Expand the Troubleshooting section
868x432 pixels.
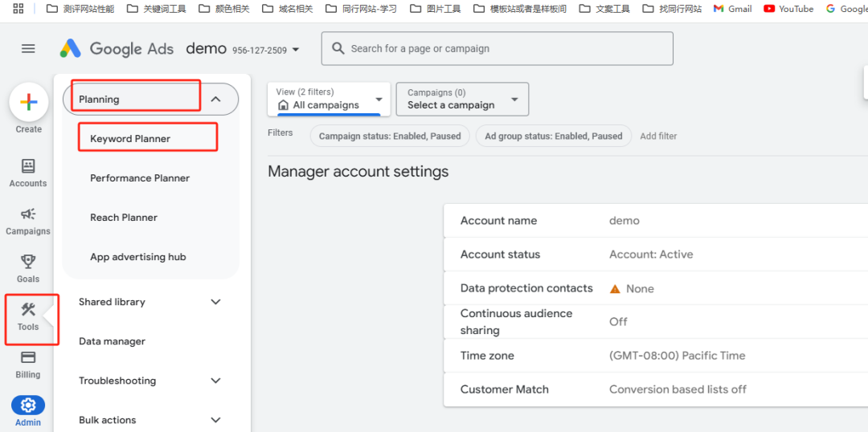click(x=215, y=381)
